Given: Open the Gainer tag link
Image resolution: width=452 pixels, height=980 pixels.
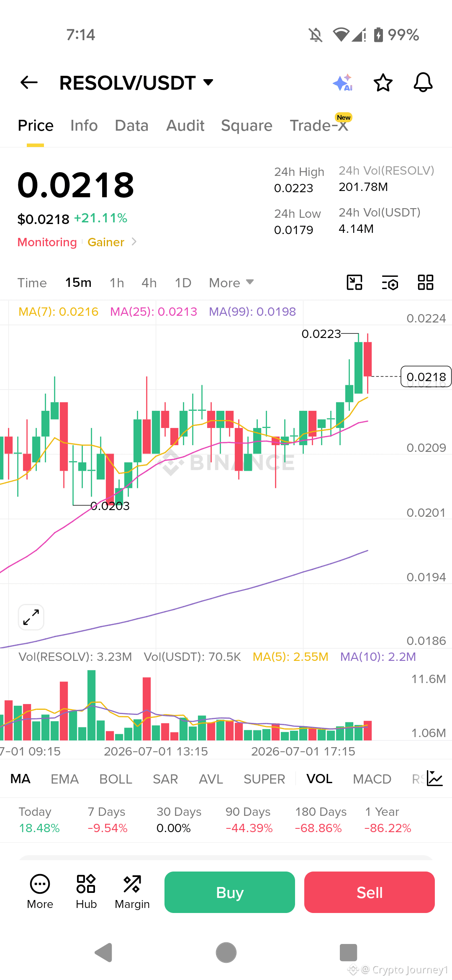Looking at the screenshot, I should pos(106,242).
